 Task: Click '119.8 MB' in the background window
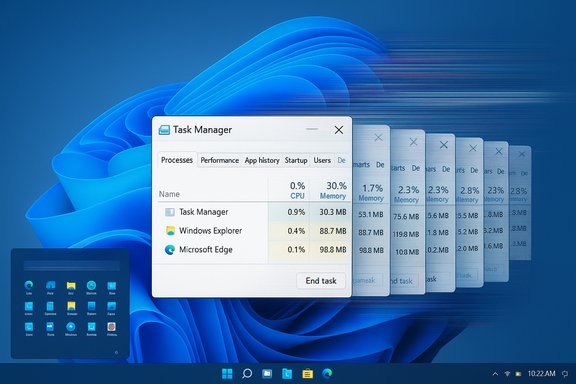click(406, 234)
